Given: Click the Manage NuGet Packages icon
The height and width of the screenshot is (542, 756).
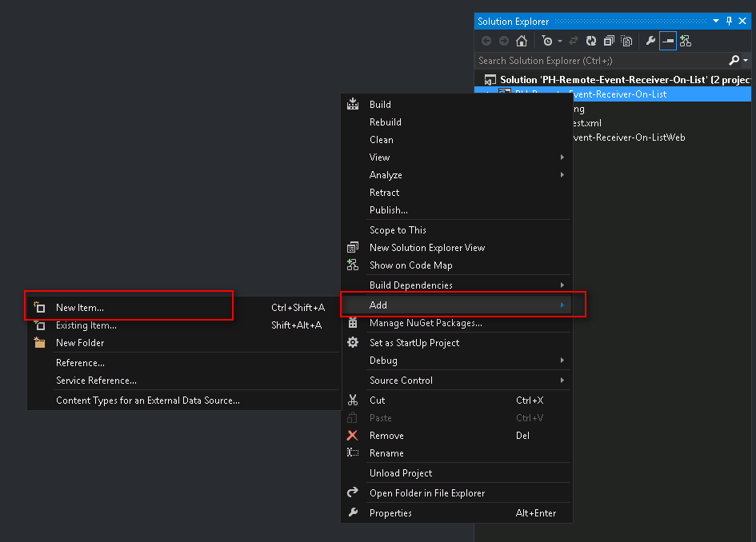Looking at the screenshot, I should [x=353, y=323].
